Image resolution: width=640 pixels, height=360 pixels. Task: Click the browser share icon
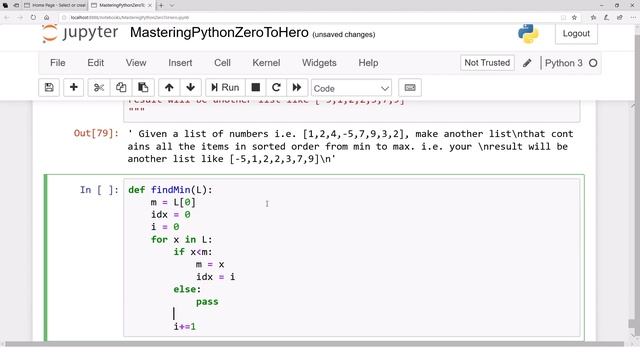(620, 18)
